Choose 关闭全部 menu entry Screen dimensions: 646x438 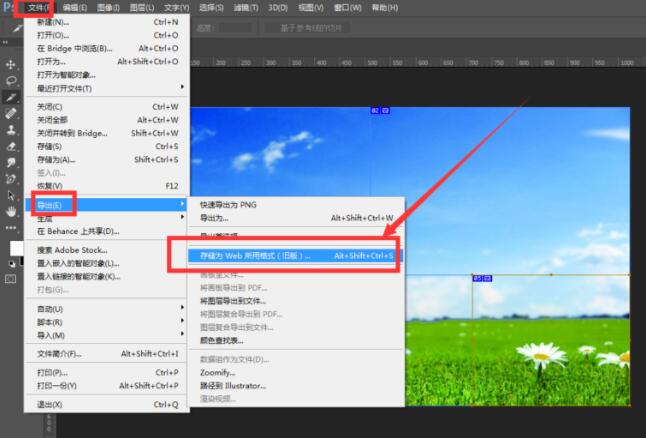tap(107, 120)
